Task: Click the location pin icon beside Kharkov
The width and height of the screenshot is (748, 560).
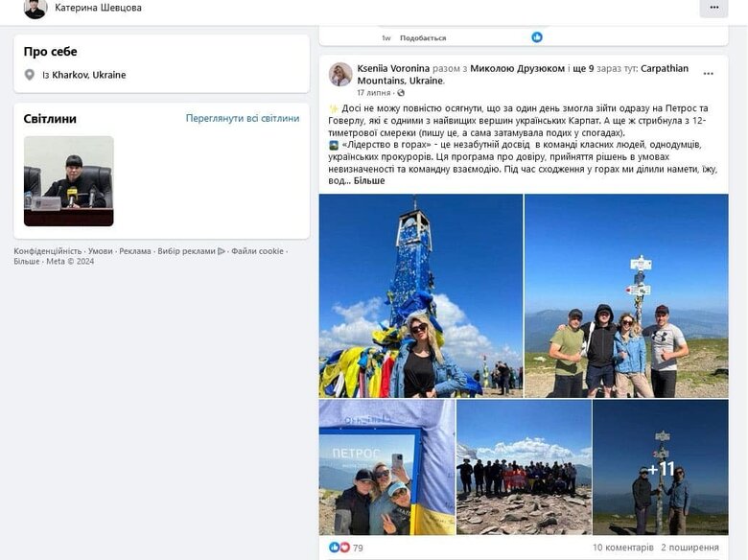Action: pos(30,75)
